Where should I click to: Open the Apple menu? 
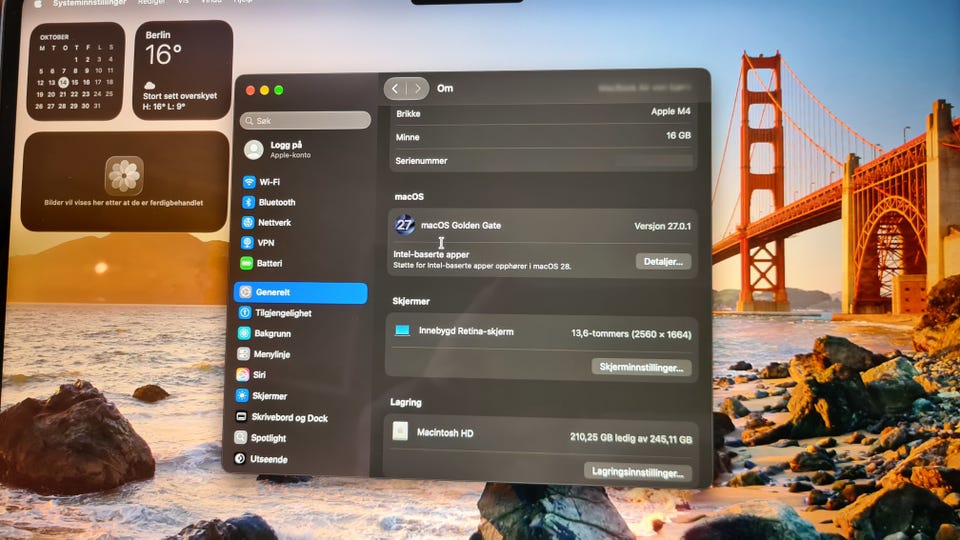(x=37, y=3)
